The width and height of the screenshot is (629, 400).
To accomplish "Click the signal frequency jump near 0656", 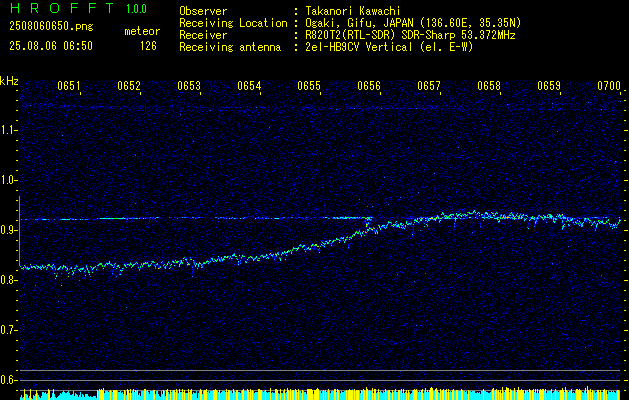I will pos(368,224).
